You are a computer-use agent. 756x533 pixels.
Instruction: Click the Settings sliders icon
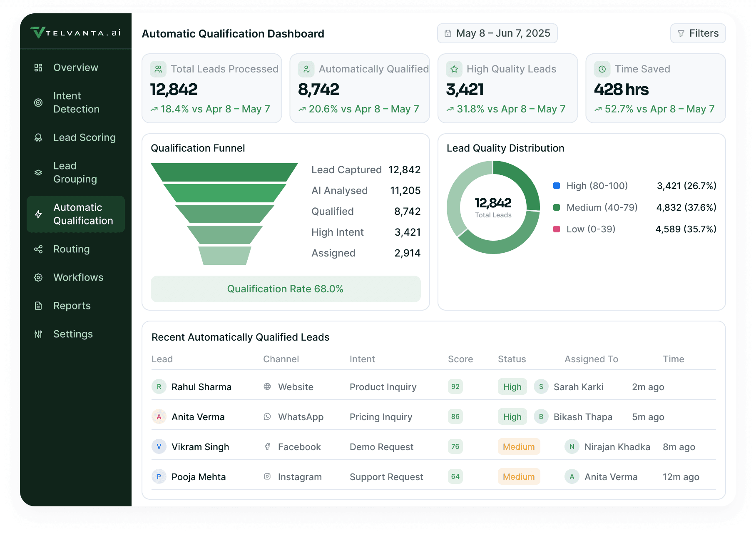click(x=38, y=334)
